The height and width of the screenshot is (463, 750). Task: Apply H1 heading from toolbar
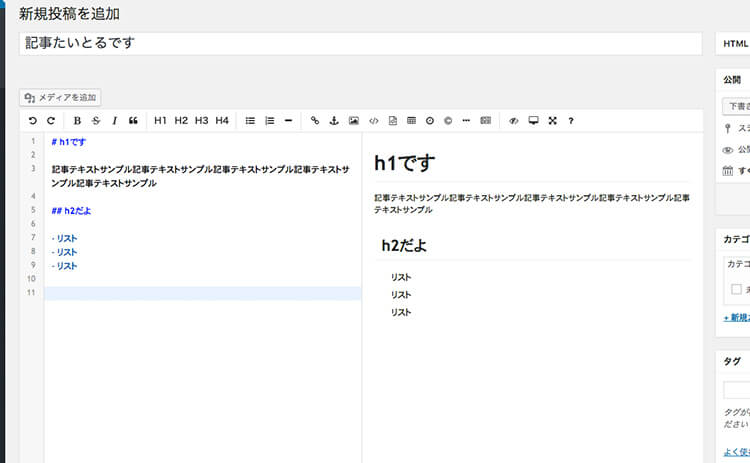(160, 121)
